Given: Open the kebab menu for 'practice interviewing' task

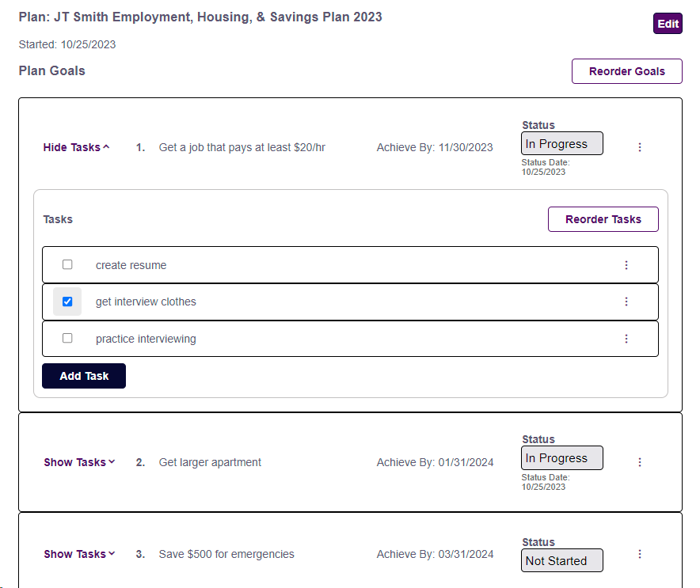Looking at the screenshot, I should click(x=626, y=339).
